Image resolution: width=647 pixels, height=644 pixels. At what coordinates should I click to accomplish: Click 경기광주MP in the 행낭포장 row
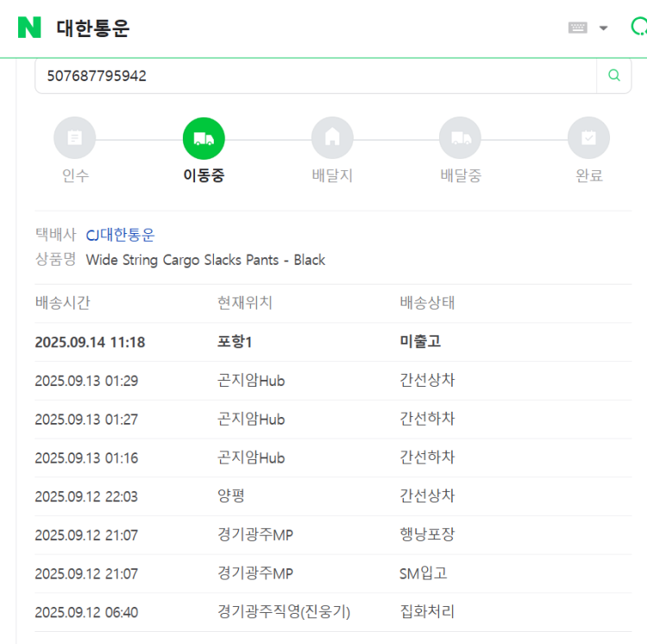coord(255,535)
